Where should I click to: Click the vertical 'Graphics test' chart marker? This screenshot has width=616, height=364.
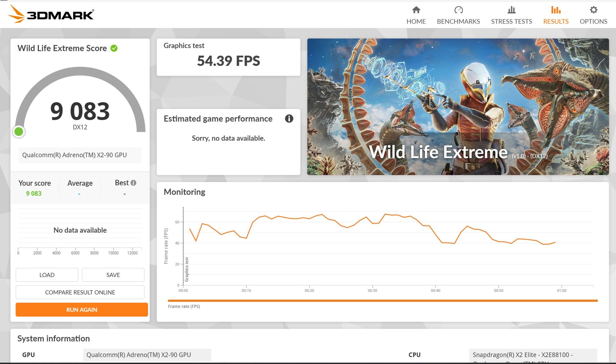187,269
